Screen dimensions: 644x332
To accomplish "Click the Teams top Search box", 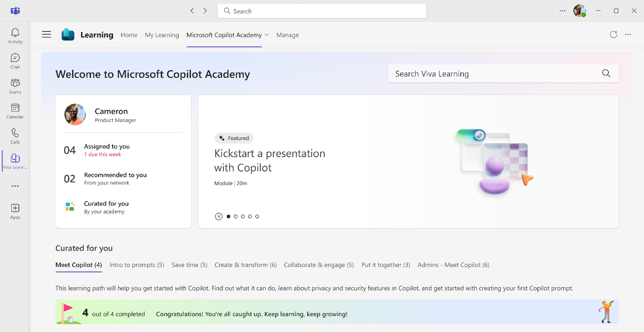I will (322, 11).
